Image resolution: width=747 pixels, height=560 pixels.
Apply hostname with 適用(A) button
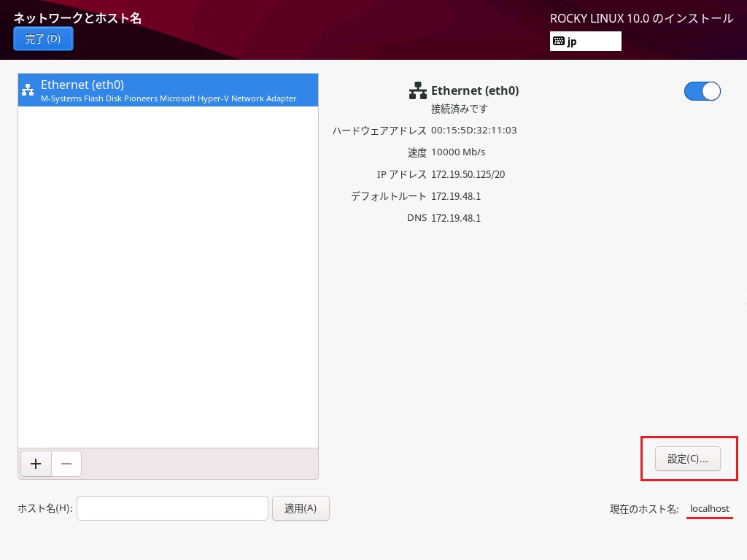pyautogui.click(x=301, y=508)
